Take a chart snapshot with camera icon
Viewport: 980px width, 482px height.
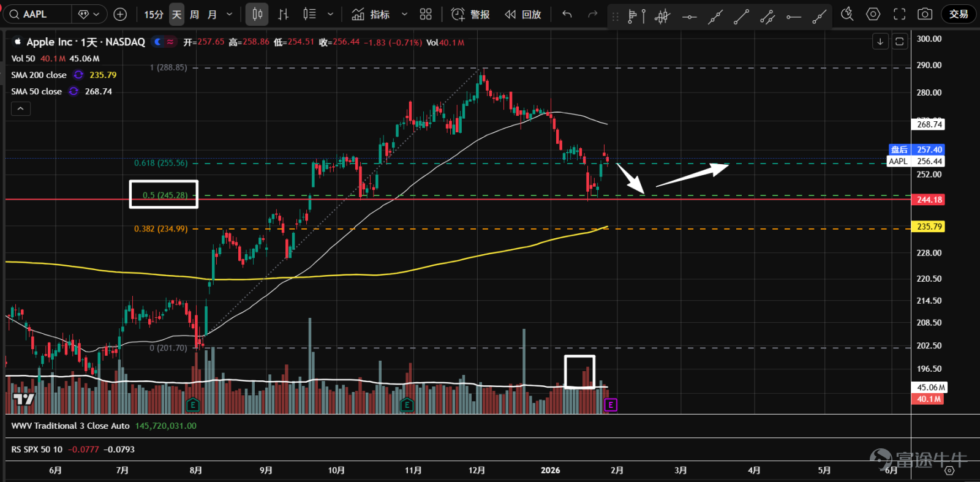[x=925, y=14]
